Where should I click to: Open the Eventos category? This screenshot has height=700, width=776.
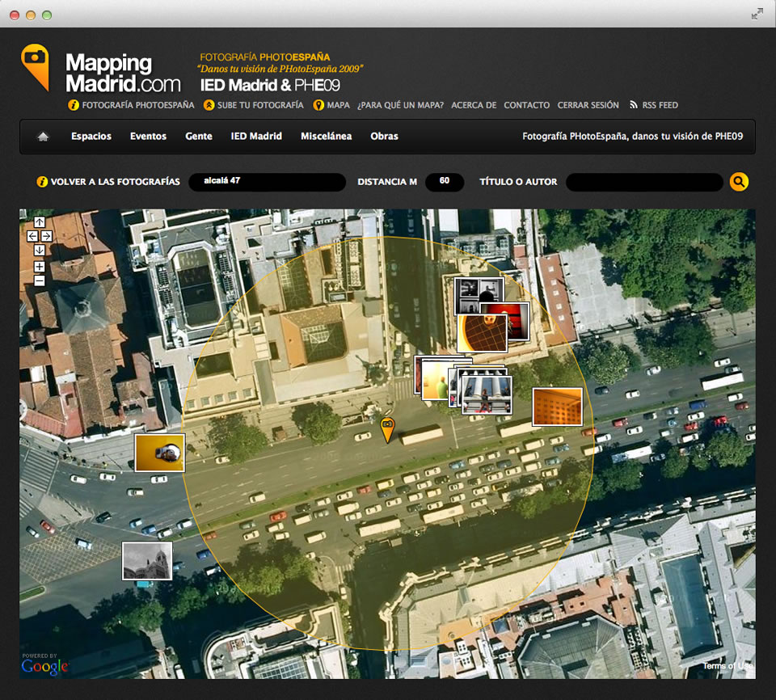pyautogui.click(x=148, y=136)
